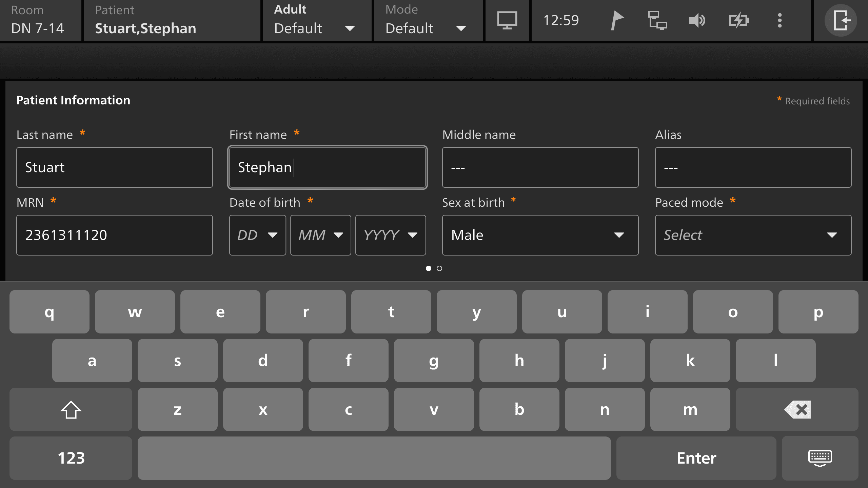Screen dimensions: 868x488
Task: Open the three-dot more options menu
Action: tap(780, 20)
